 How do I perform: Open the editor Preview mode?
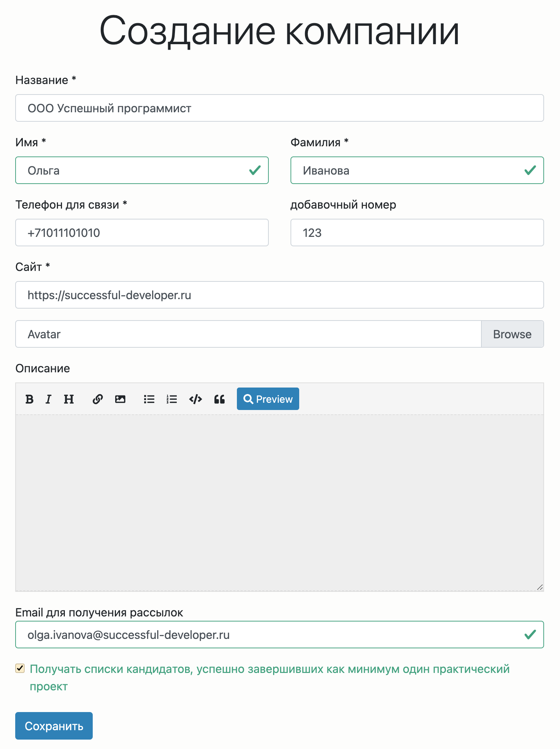coord(268,399)
